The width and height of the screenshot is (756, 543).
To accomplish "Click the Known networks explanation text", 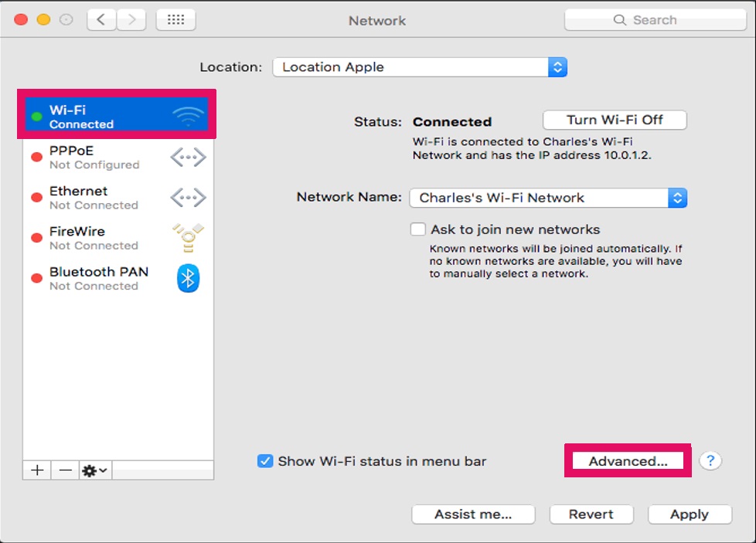I will click(556, 261).
